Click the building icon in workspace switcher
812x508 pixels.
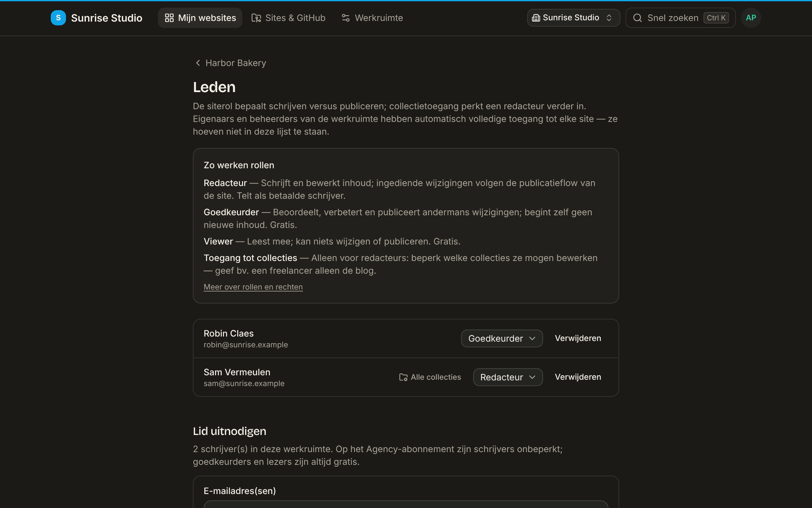point(536,18)
